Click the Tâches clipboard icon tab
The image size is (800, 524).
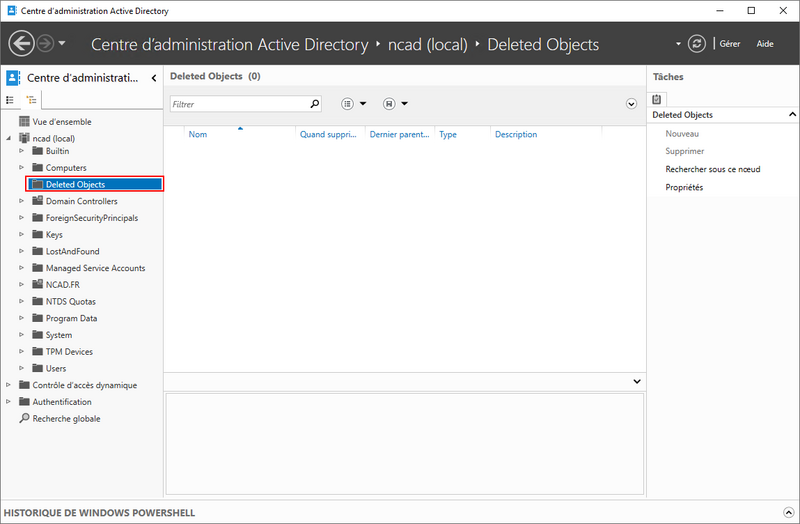657,99
